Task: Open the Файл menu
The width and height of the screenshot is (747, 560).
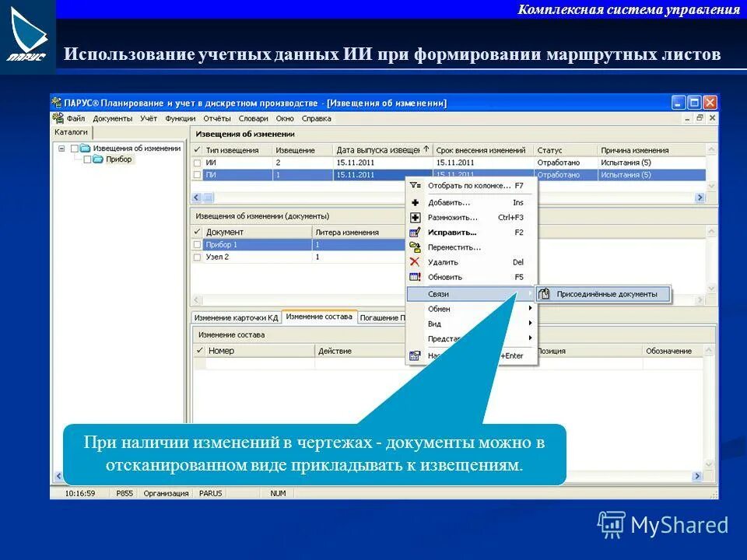Action: [75, 118]
